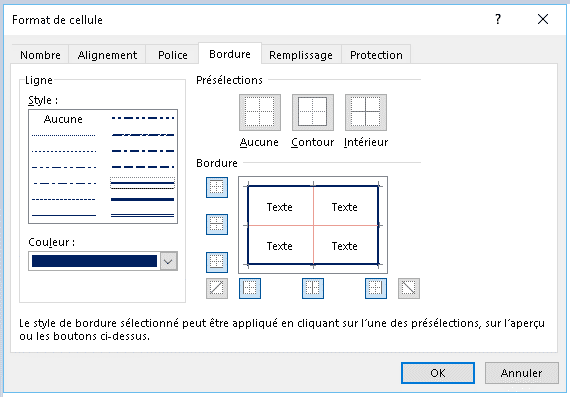The image size is (570, 397).
Task: Add diagonal up border
Action: click(217, 288)
